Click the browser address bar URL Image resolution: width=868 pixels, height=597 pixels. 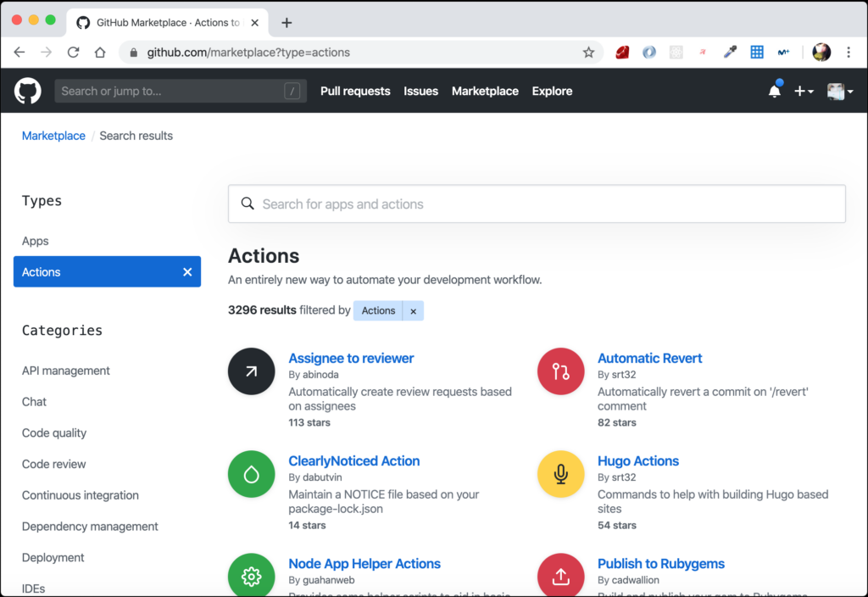tap(248, 53)
